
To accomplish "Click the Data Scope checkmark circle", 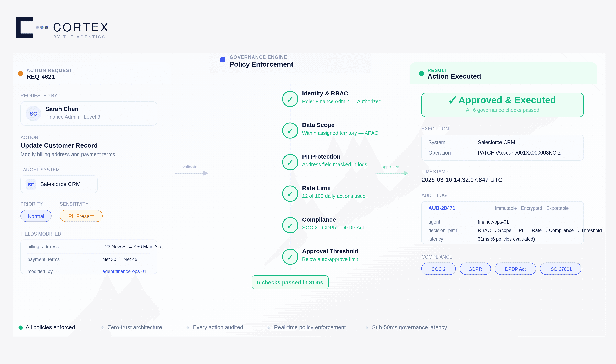I will click(290, 131).
